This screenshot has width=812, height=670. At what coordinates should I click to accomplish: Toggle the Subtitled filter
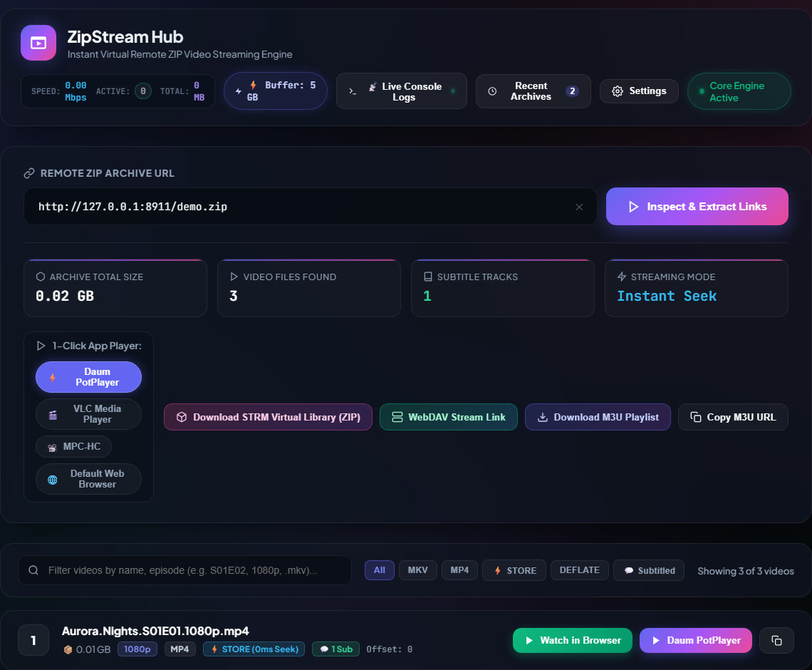(x=649, y=570)
